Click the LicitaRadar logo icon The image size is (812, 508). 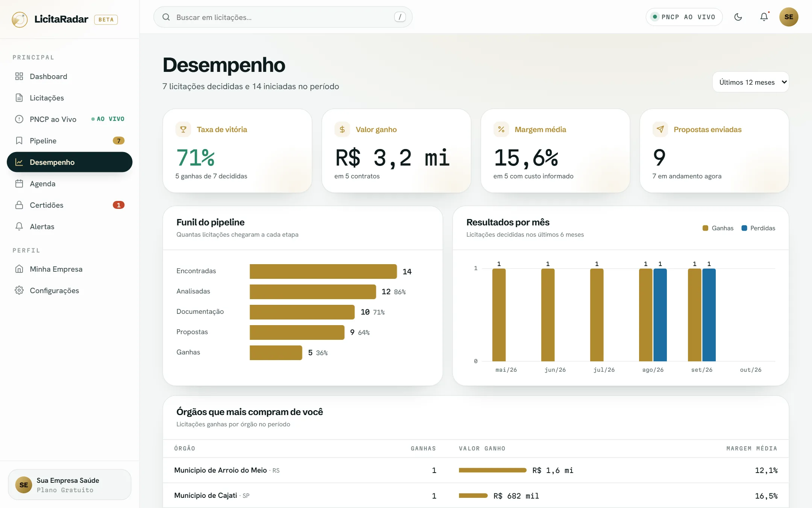pos(20,19)
